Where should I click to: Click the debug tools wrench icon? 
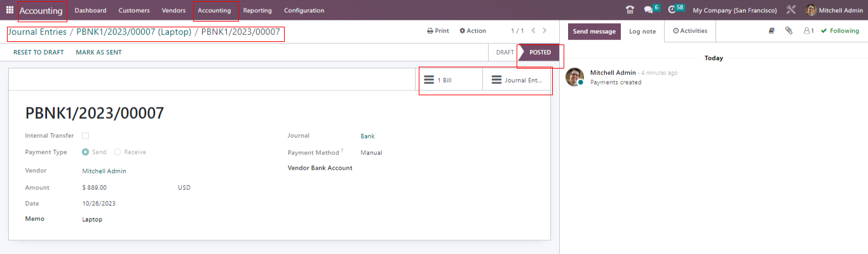[791, 10]
